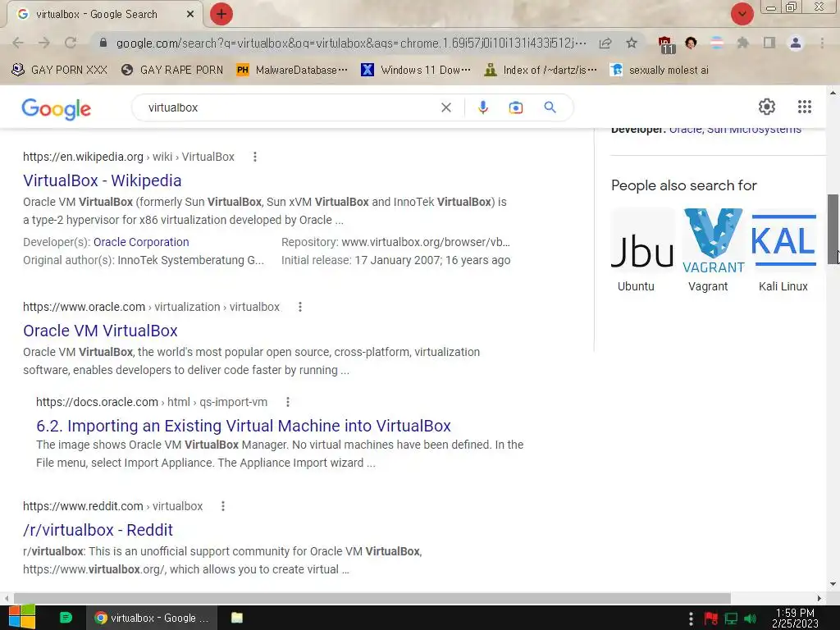Open the red flag tray icon
Image resolution: width=840 pixels, height=630 pixels.
click(x=711, y=619)
